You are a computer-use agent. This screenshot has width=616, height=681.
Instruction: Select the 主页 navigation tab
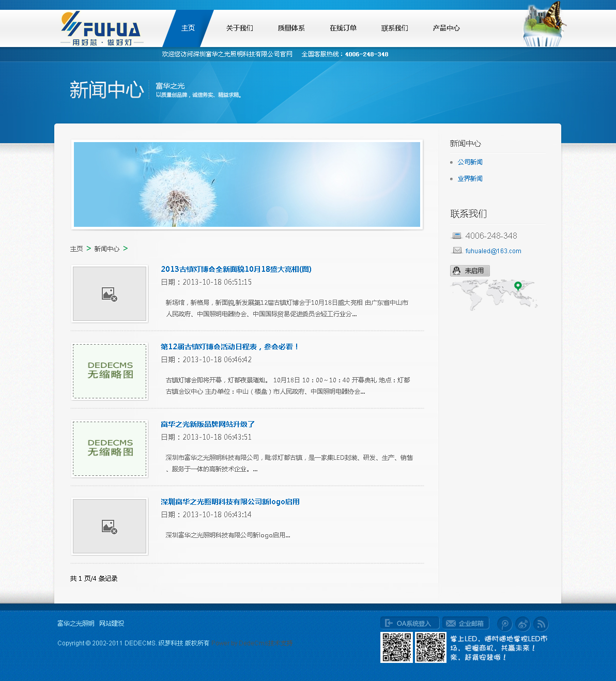188,28
